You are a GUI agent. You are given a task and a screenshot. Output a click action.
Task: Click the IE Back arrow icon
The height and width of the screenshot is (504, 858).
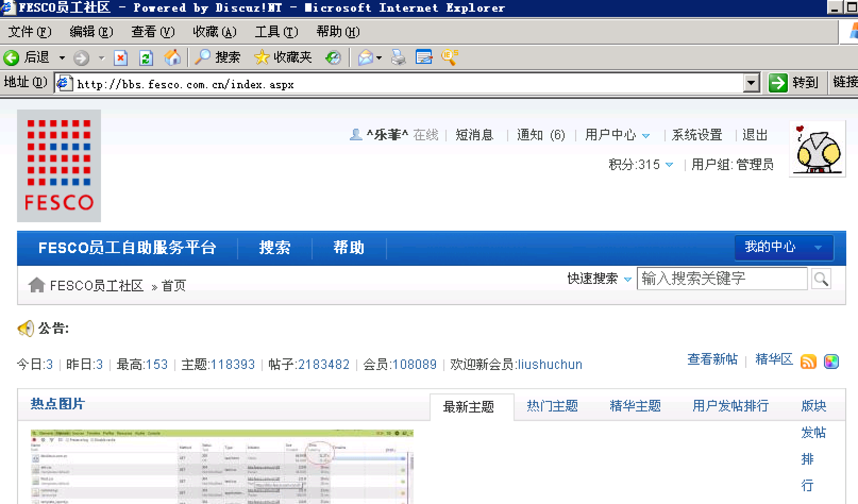point(11,57)
